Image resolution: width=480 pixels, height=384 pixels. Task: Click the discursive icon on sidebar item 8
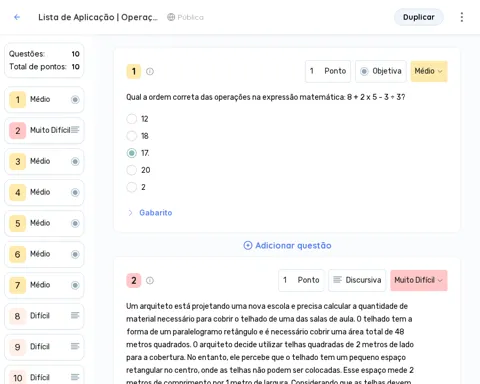point(75,315)
